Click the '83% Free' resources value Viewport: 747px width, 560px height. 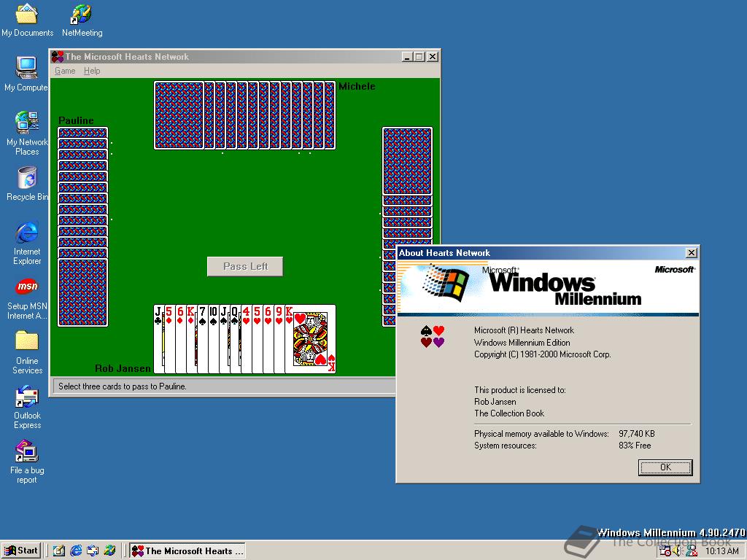pyautogui.click(x=635, y=446)
